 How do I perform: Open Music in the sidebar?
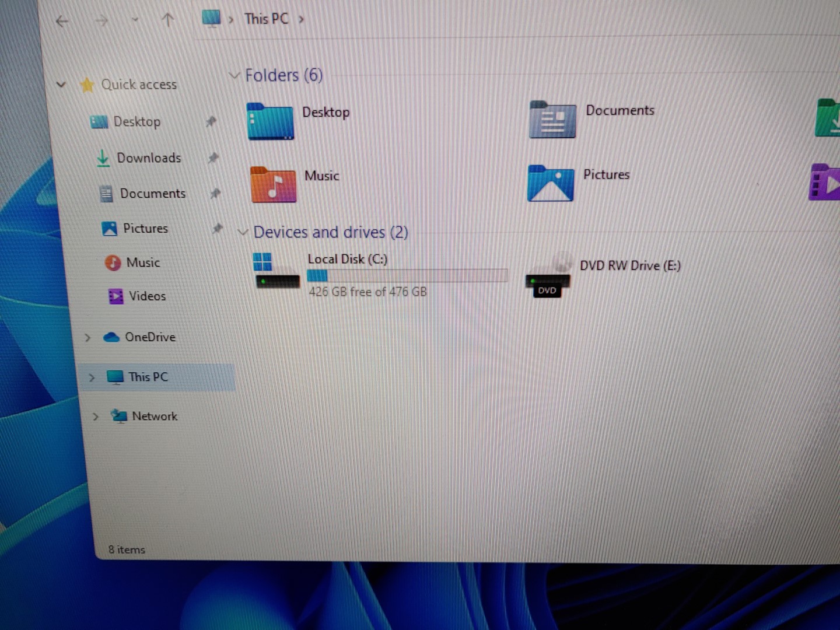click(x=143, y=262)
